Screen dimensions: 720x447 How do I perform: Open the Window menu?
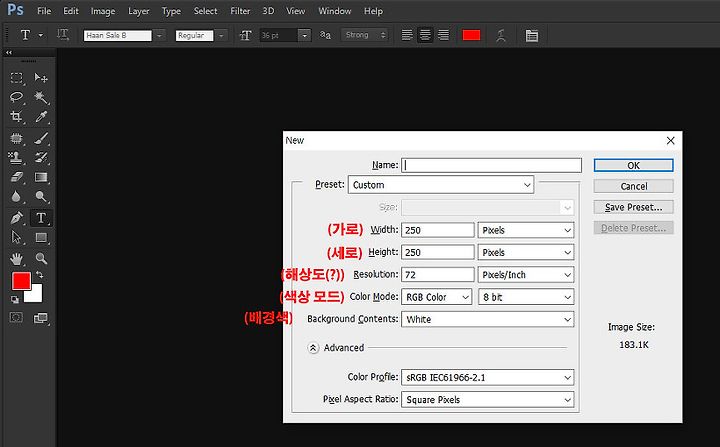[334, 11]
